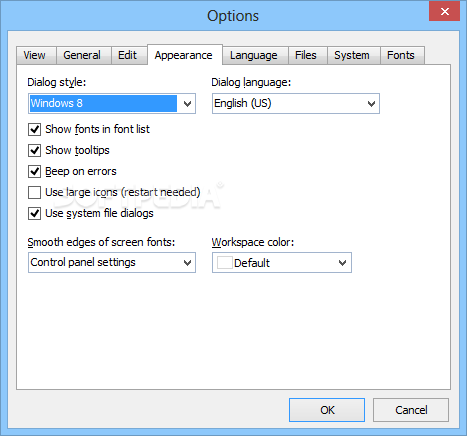Open the Workspace color dropdown
This screenshot has width=467, height=436.
[x=282, y=263]
